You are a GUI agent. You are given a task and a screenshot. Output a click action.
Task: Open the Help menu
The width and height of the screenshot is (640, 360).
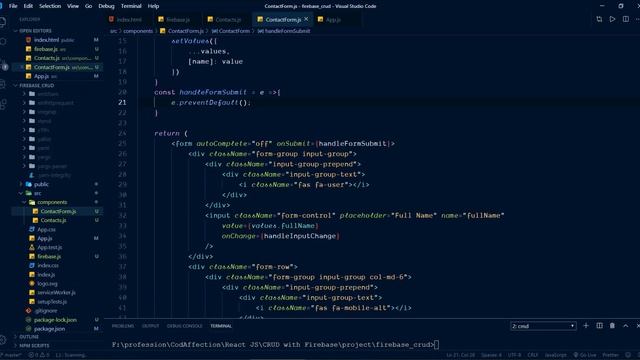coord(153,6)
